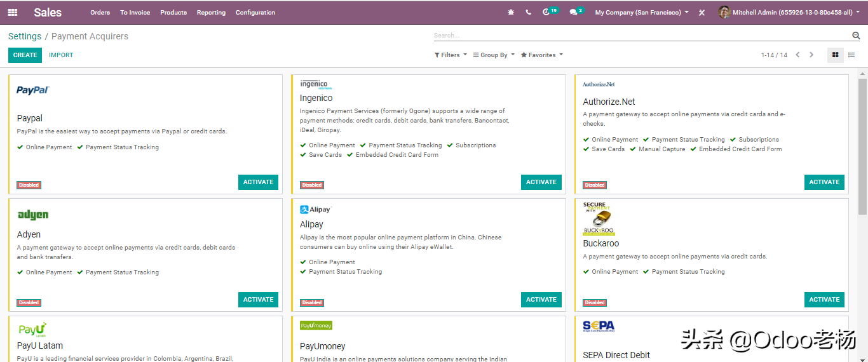Open the Buckaroo card title
868x362 pixels.
coord(601,243)
